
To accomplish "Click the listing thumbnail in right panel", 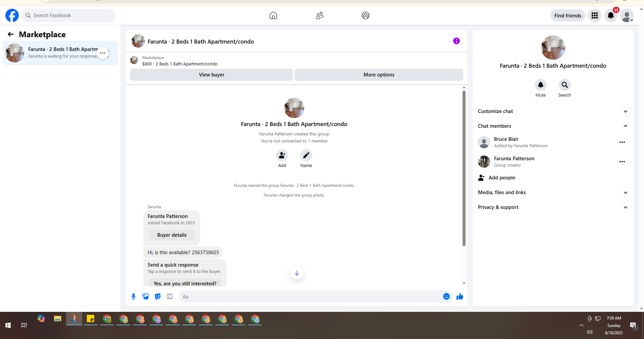I will tap(553, 48).
